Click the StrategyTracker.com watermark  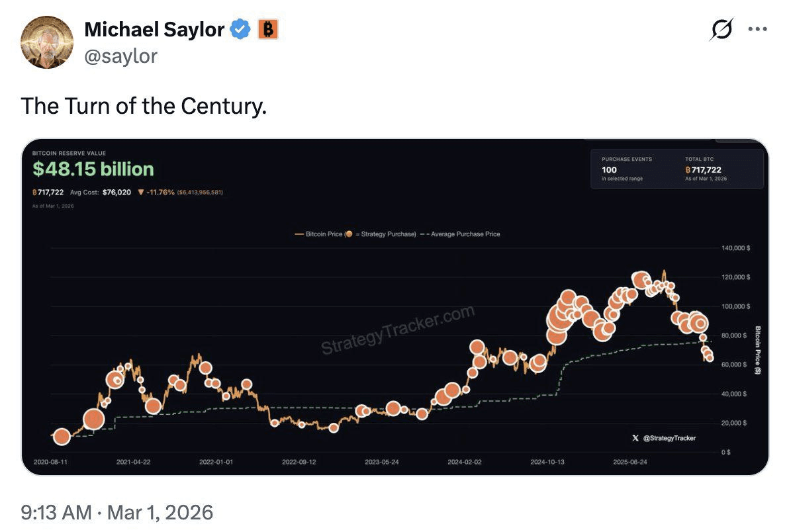(x=398, y=330)
